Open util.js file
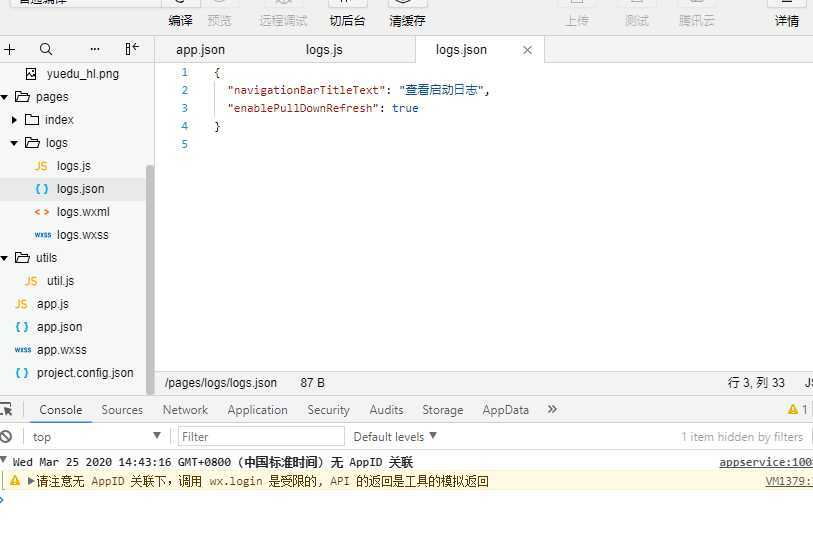 (x=60, y=281)
